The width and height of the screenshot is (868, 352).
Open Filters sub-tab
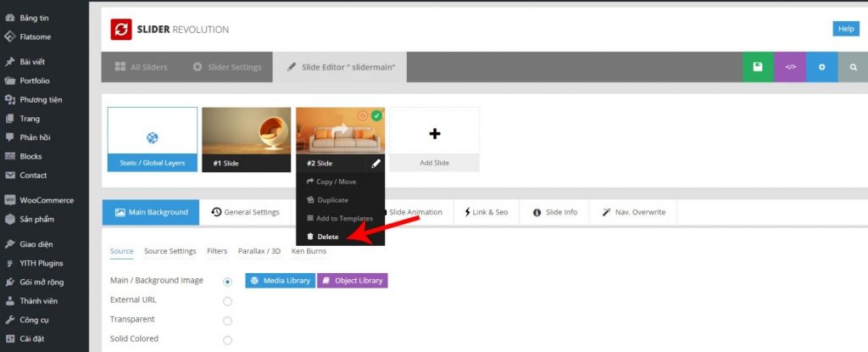tap(217, 251)
